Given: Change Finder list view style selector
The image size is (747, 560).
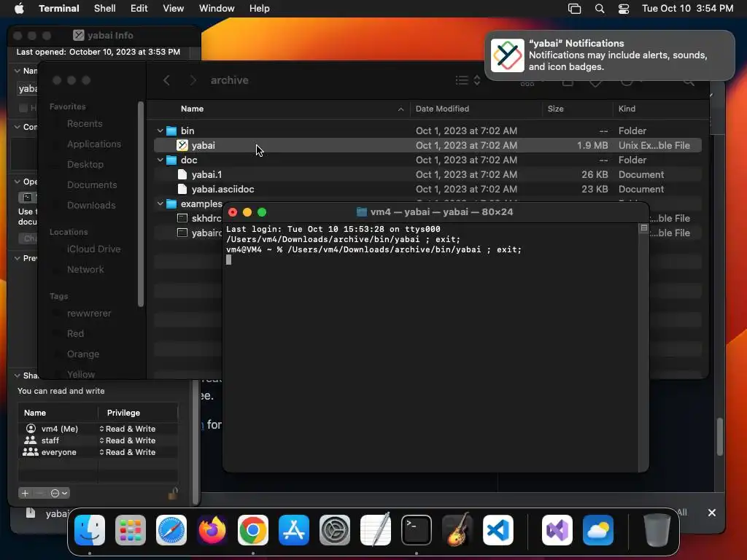Looking at the screenshot, I should (468, 80).
